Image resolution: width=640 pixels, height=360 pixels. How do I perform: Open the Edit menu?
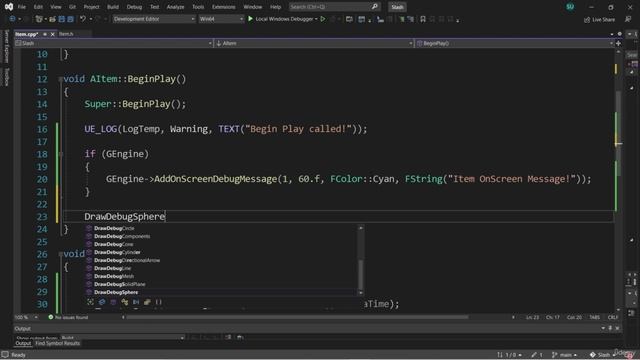[x=38, y=7]
